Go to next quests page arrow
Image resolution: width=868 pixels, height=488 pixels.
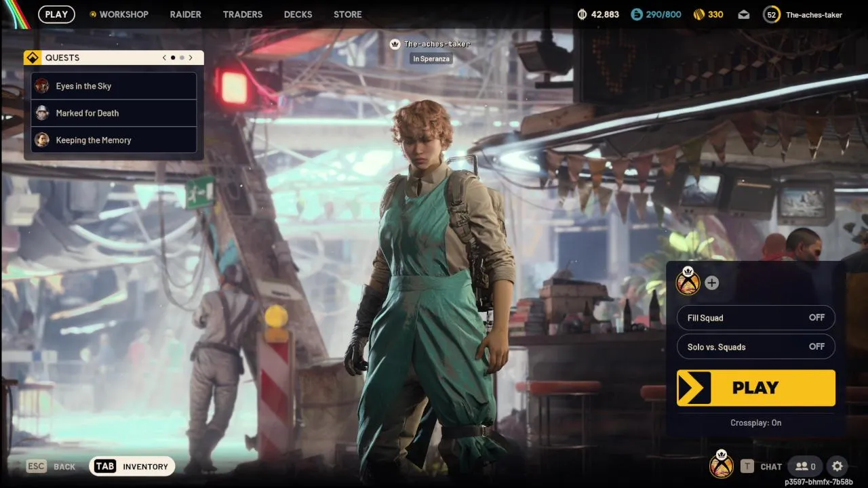click(x=191, y=58)
